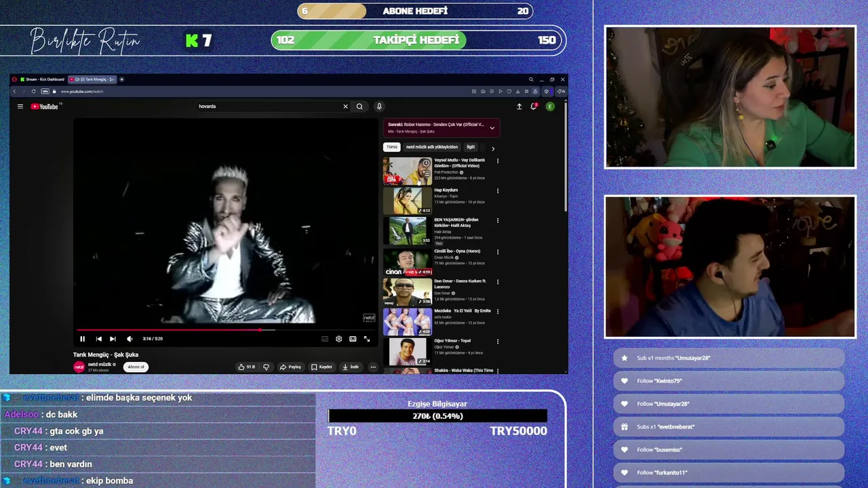Switch the video to full screen
868x488 pixels.
(367, 339)
